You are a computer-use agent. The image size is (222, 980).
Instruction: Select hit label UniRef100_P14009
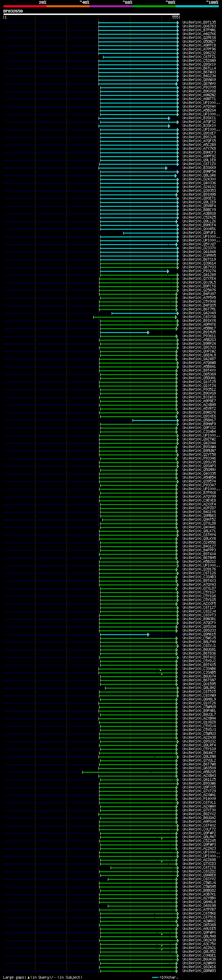(x=199, y=799)
